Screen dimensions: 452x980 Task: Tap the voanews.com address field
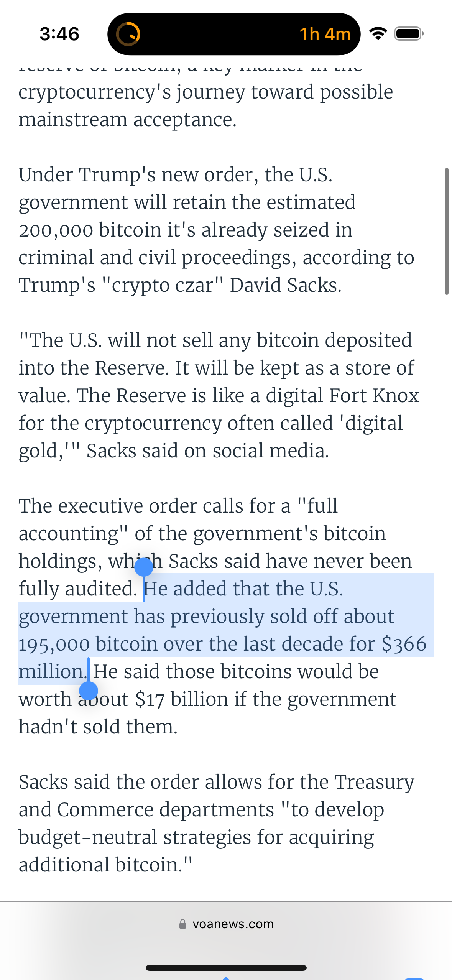pyautogui.click(x=226, y=924)
